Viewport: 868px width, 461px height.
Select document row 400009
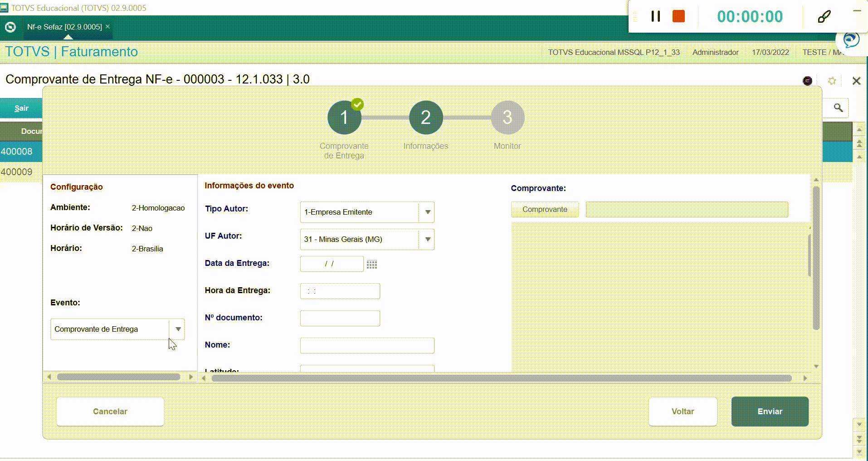click(x=21, y=172)
